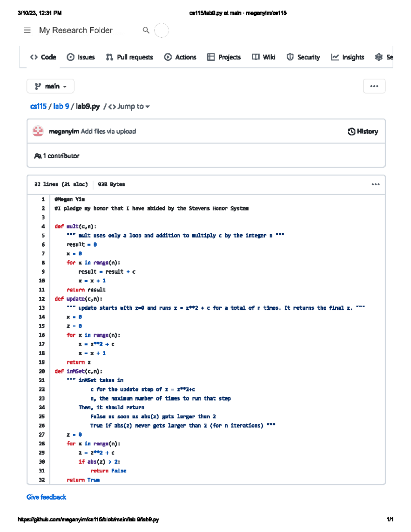Switch to the Issues tab
This screenshot has height=532, width=411.
(81, 57)
